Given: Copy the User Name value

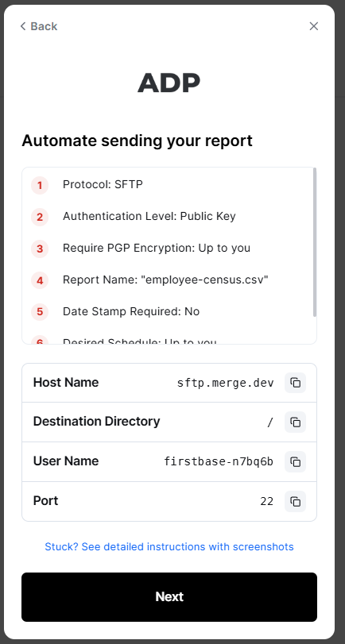Looking at the screenshot, I should 295,462.
